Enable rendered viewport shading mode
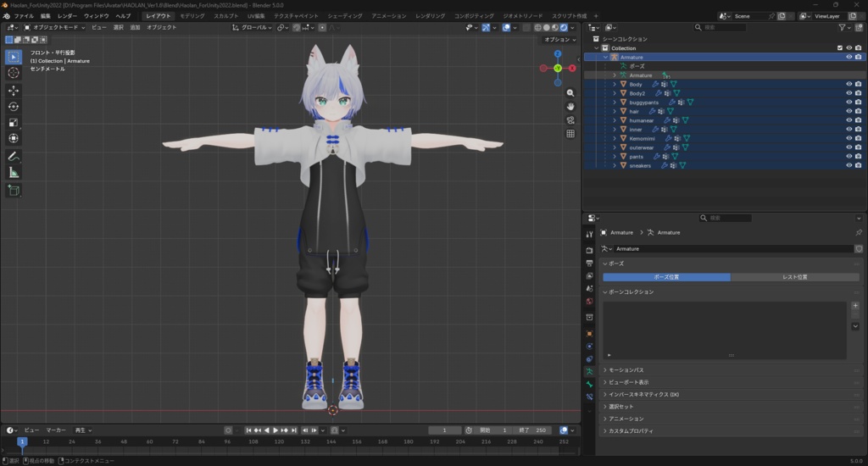 [x=564, y=27]
